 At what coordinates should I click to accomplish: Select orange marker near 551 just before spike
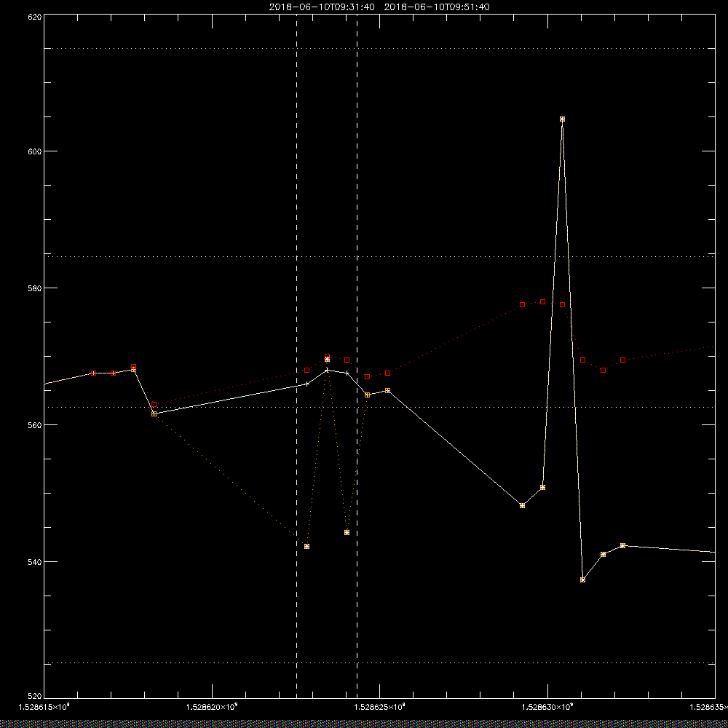point(543,488)
